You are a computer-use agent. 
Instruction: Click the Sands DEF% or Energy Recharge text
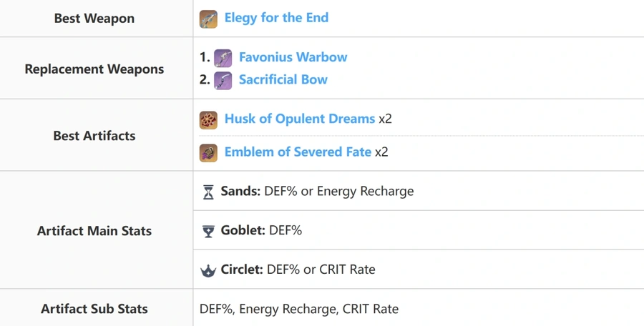pos(317,192)
